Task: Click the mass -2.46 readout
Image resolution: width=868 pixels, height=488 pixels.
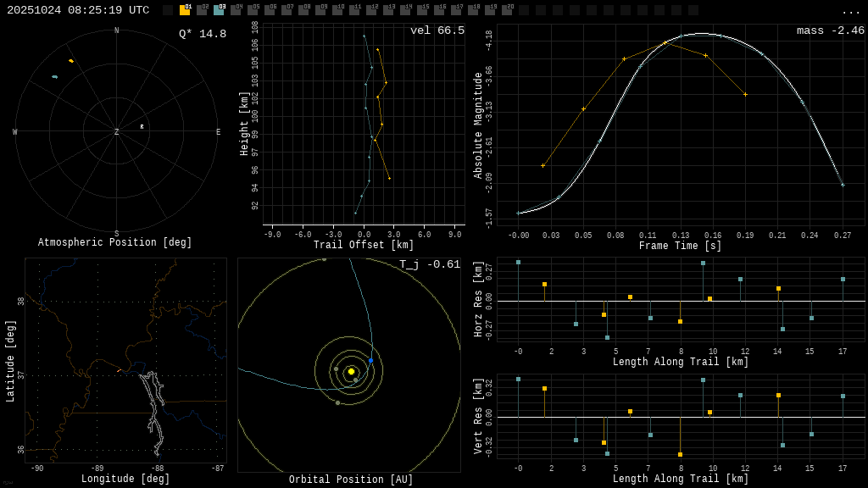Action: (830, 31)
